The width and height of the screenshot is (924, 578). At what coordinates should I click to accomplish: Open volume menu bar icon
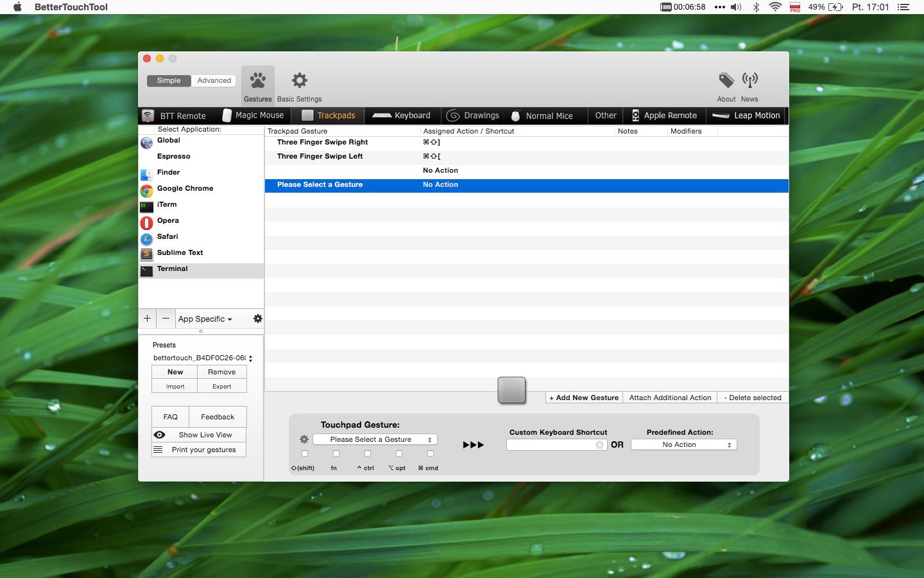point(736,7)
